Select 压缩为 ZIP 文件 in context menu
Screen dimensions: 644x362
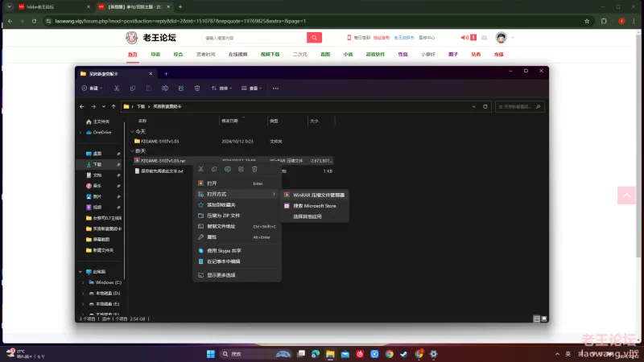click(237, 216)
